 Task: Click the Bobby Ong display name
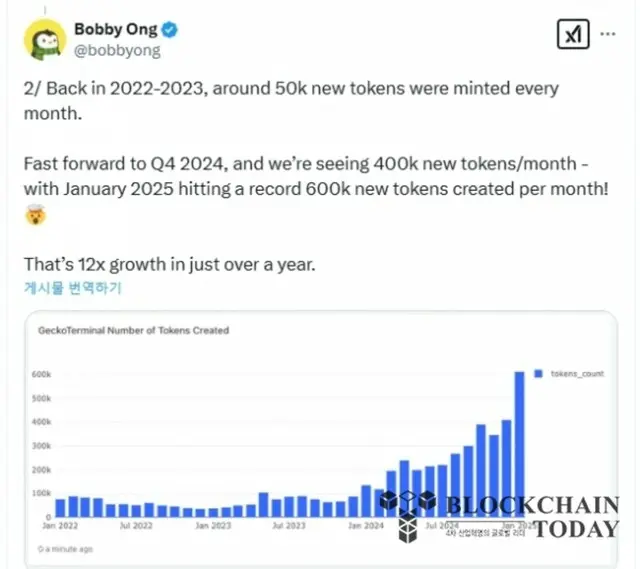[116, 29]
